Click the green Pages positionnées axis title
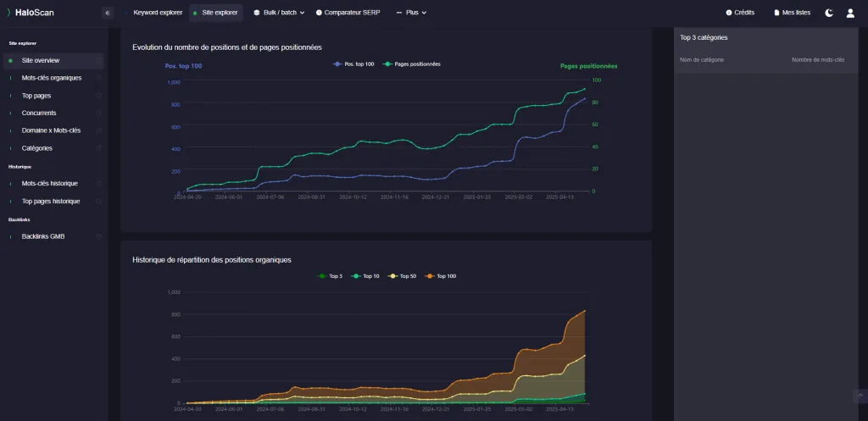The width and height of the screenshot is (868, 421). pyautogui.click(x=588, y=66)
